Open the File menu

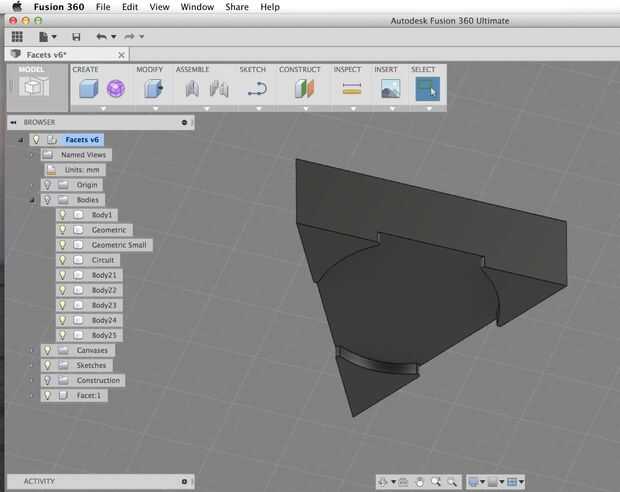[103, 7]
